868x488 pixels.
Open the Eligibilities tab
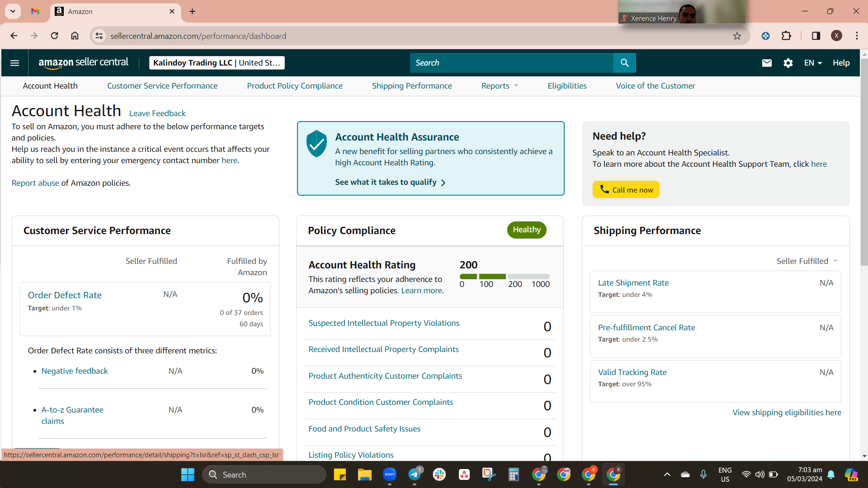(x=567, y=86)
